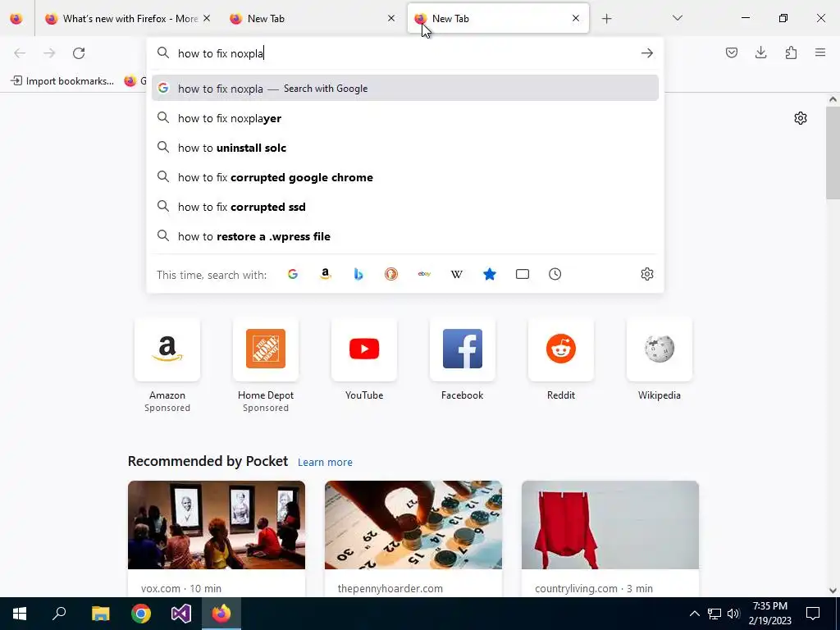Search bookmarks using star icon
This screenshot has height=630, width=840.
(490, 274)
